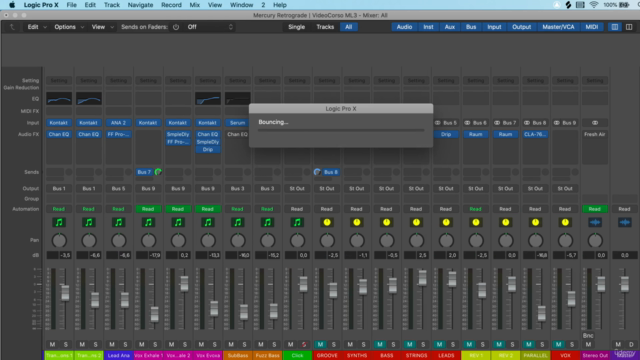Click the green Bus 7 send knob

click(158, 172)
